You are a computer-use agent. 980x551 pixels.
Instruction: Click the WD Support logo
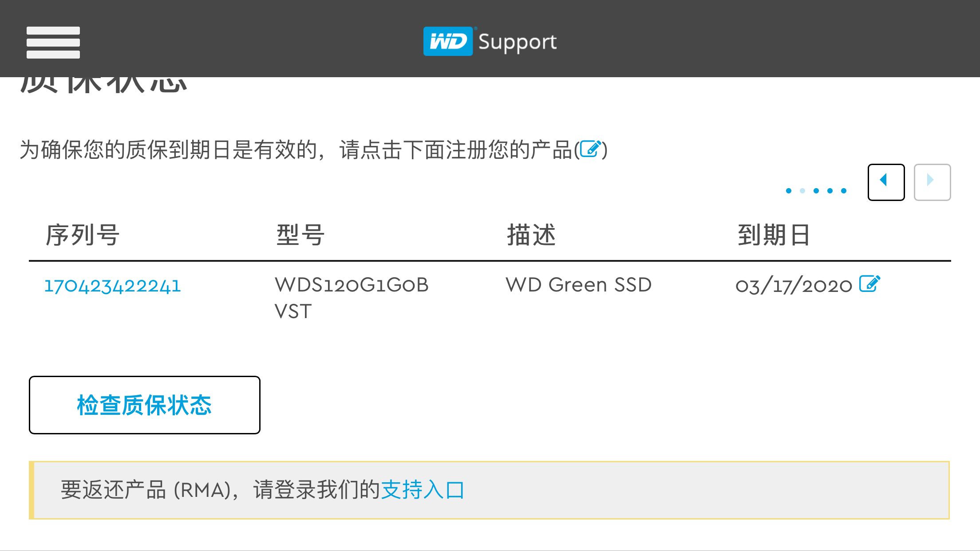point(490,41)
